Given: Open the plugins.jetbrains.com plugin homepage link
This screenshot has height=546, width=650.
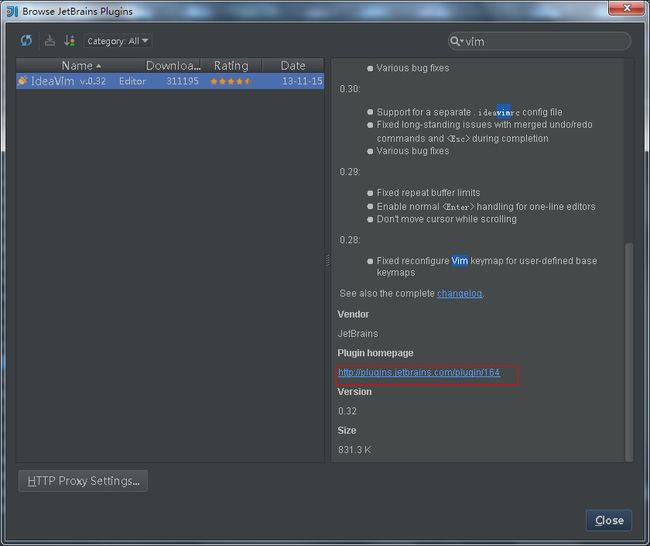Looking at the screenshot, I should 419,372.
